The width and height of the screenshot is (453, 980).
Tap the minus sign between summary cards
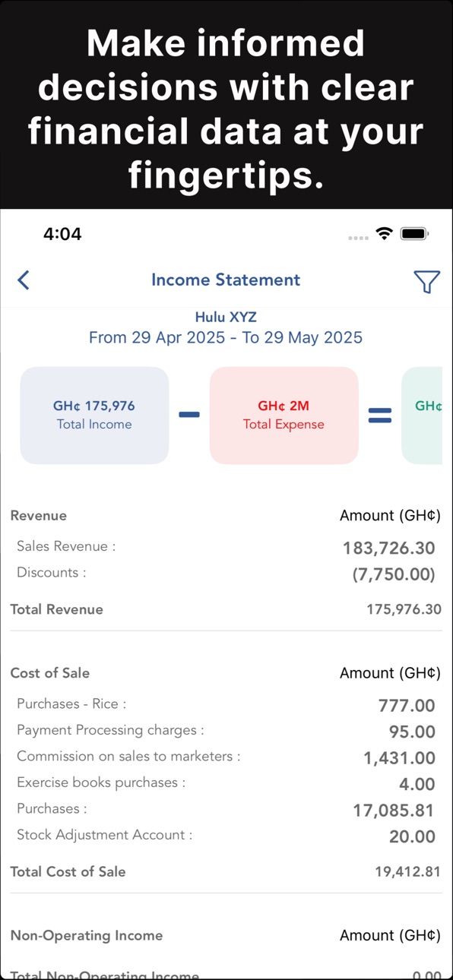(189, 415)
